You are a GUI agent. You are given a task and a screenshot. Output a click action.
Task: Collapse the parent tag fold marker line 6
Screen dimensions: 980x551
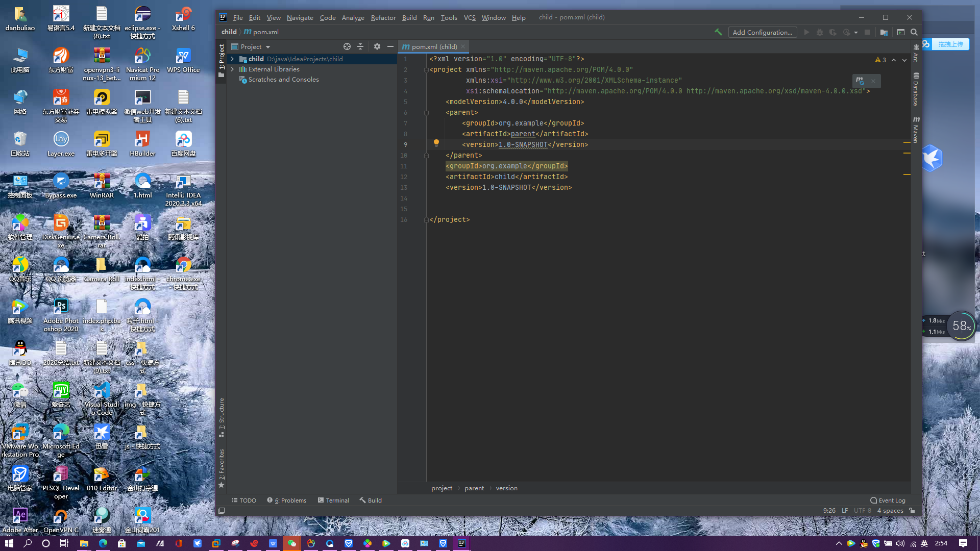coord(426,113)
